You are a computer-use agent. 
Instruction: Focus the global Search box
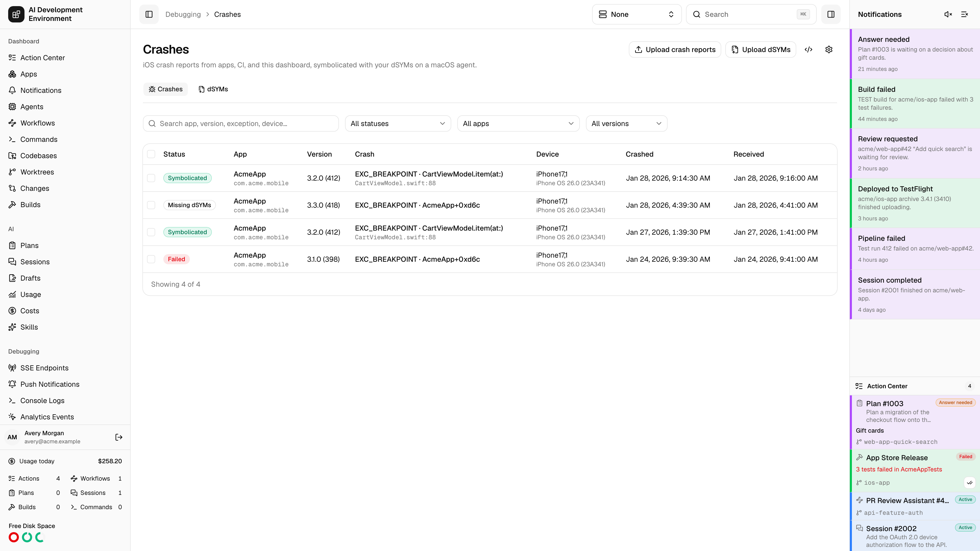tap(751, 14)
